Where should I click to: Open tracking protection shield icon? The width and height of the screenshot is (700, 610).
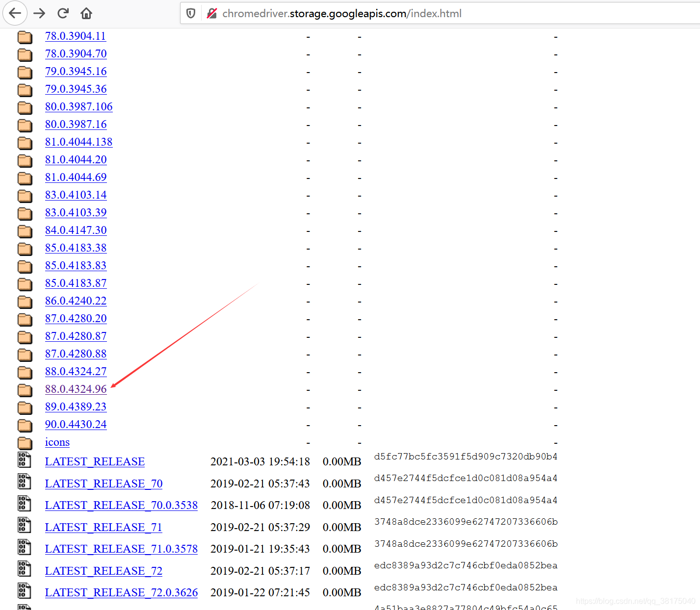(191, 13)
